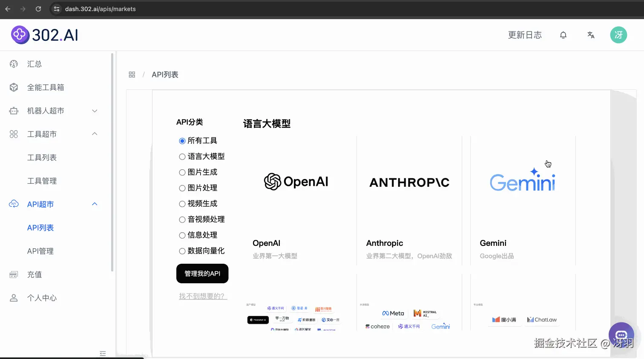This screenshot has height=359, width=644.
Task: Click the 机器人超市 robot icon
Action: [x=14, y=111]
